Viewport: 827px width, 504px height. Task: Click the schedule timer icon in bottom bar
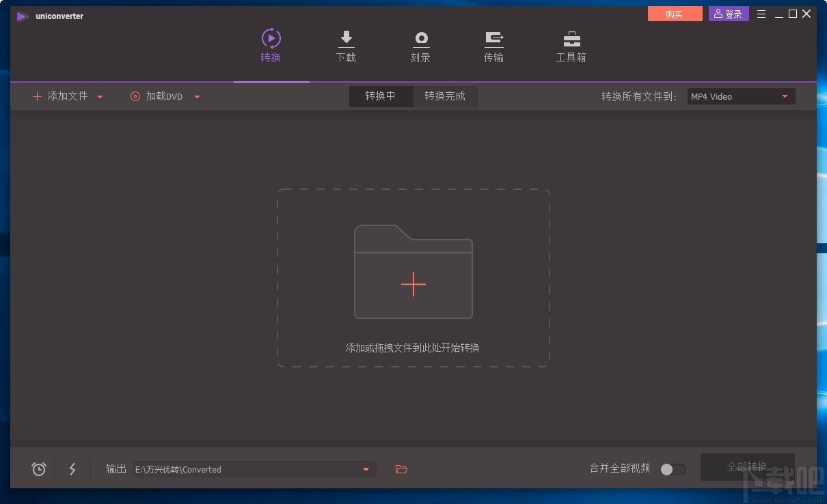pyautogui.click(x=38, y=469)
